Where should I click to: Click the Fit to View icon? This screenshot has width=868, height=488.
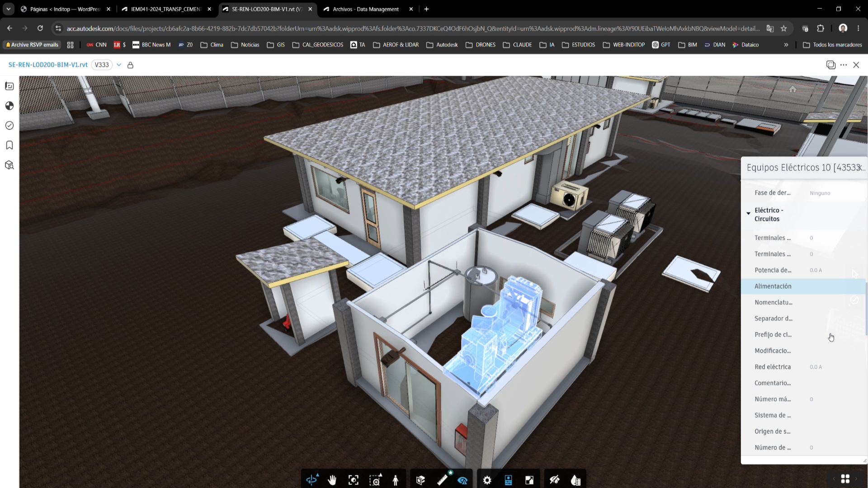pos(354,480)
